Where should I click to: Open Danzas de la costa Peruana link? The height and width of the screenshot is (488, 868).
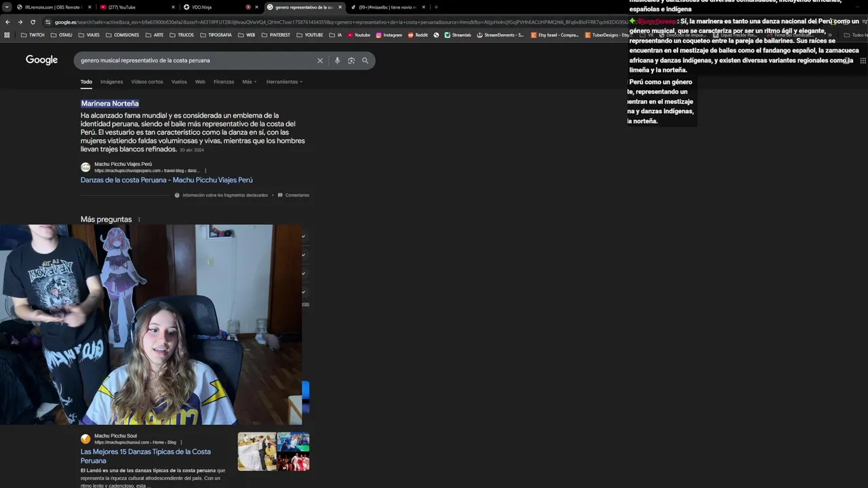(166, 180)
